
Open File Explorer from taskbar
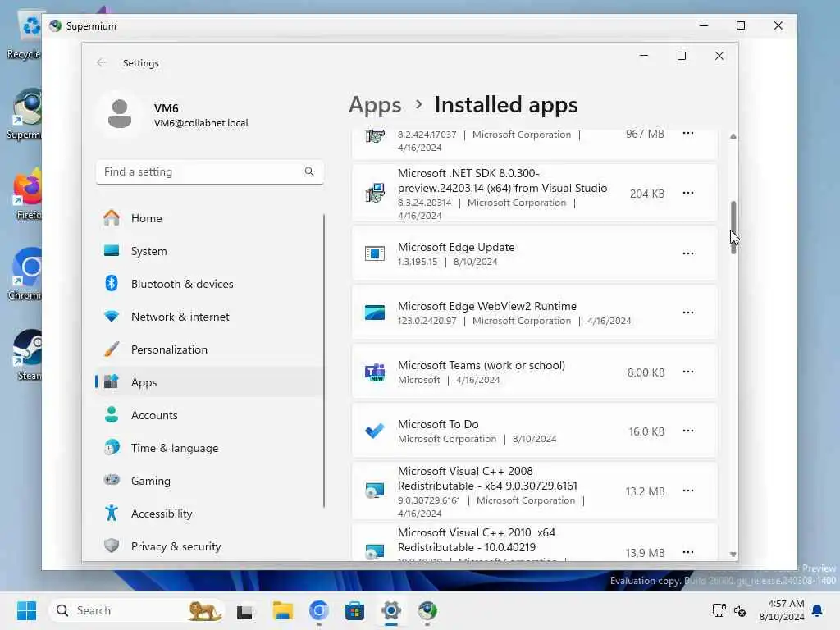click(x=282, y=610)
